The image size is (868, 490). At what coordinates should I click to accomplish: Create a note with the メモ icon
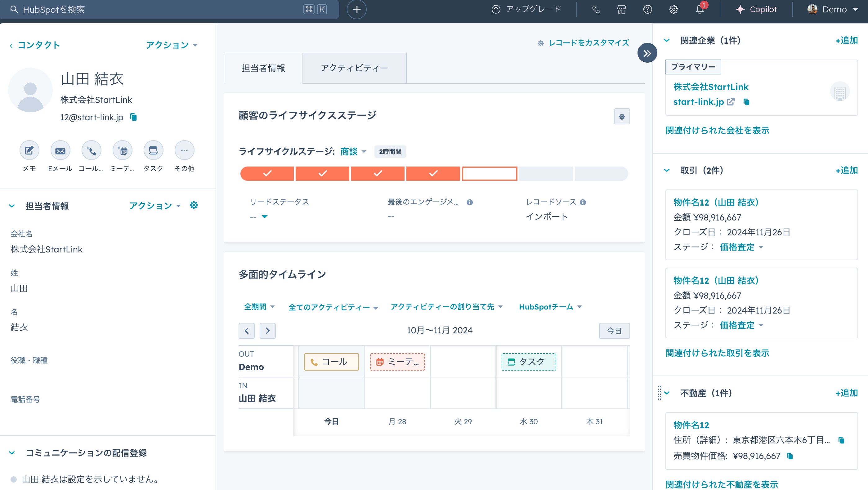click(29, 150)
